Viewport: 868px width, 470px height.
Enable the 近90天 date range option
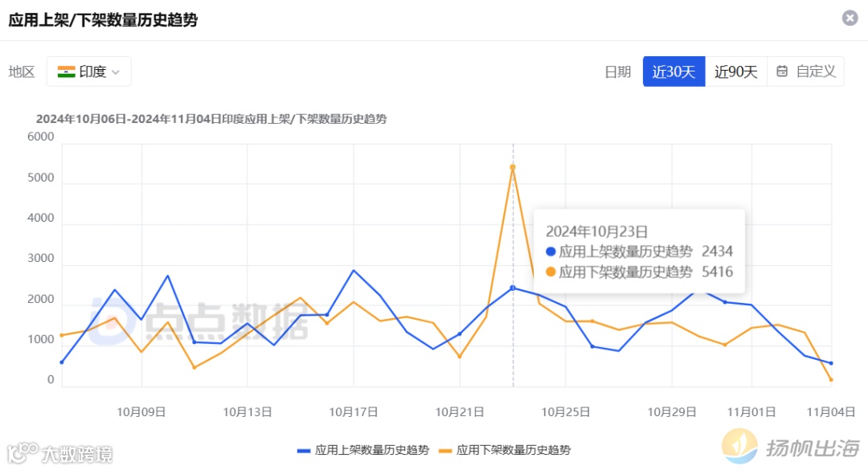[x=735, y=72]
